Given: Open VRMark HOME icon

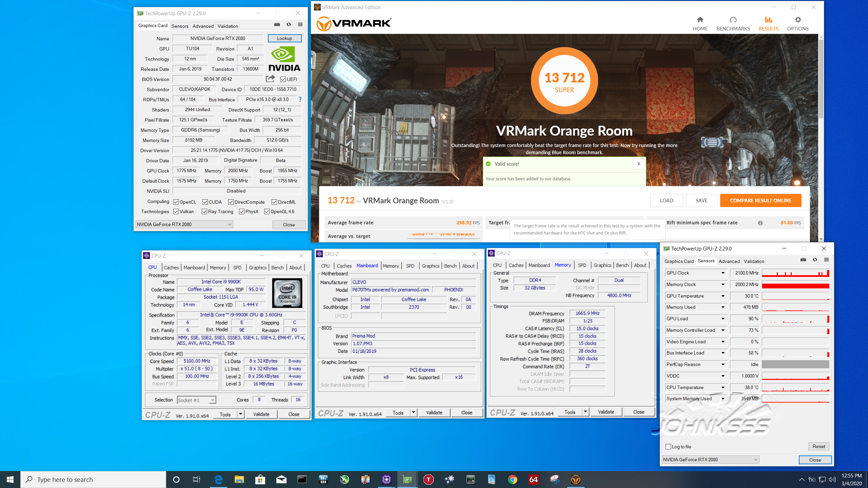Looking at the screenshot, I should pos(700,20).
